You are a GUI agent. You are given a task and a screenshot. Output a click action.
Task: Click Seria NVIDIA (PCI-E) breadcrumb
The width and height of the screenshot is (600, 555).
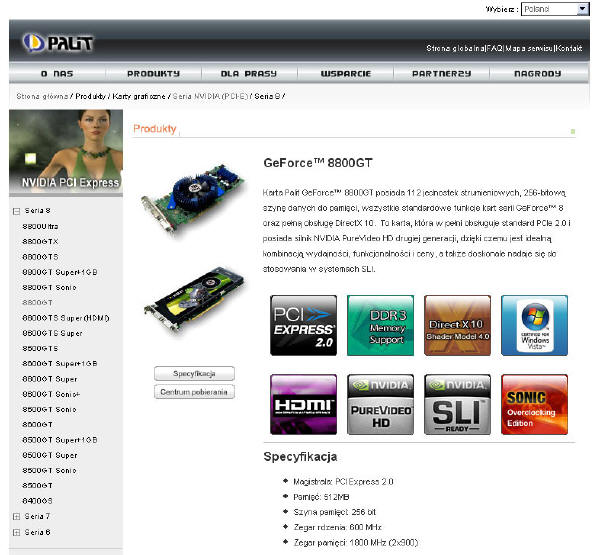click(x=210, y=96)
